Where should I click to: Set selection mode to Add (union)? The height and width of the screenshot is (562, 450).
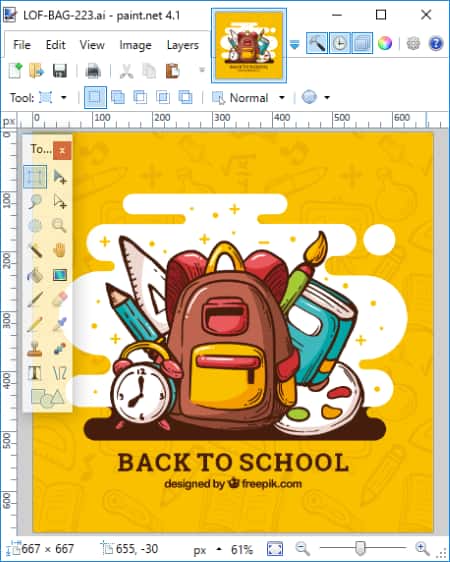118,97
